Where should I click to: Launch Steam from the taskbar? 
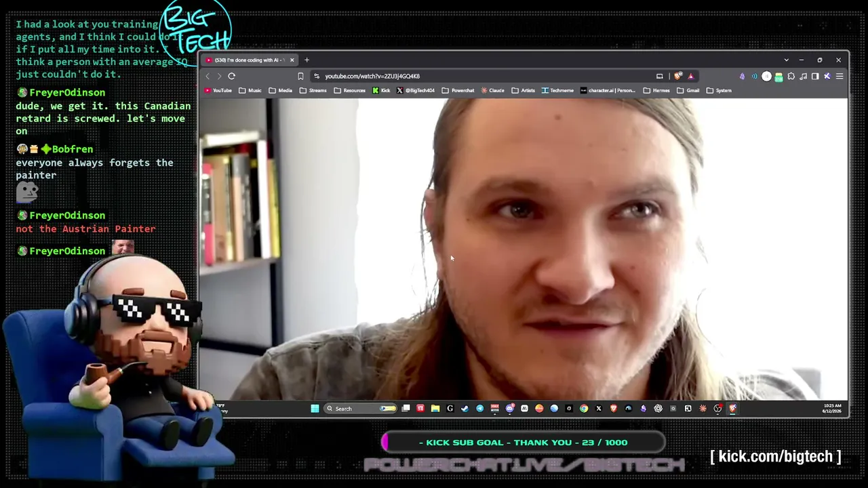point(465,409)
